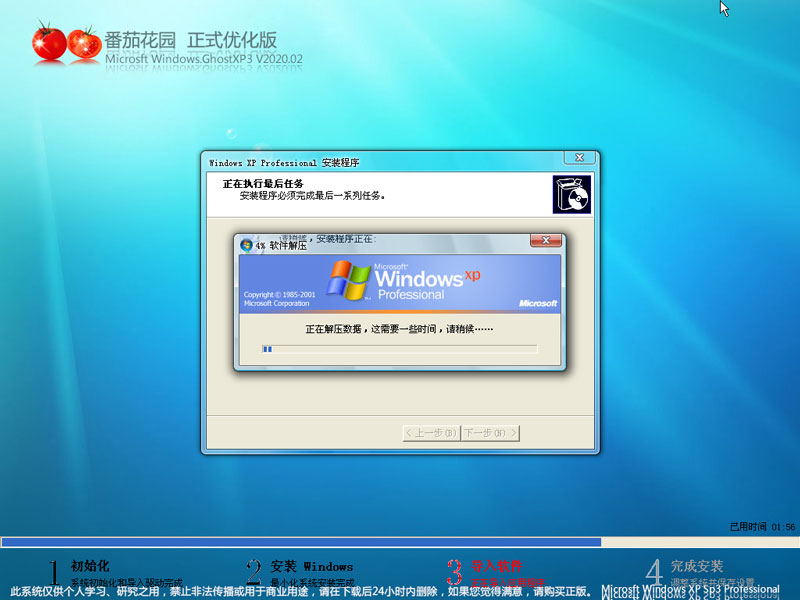Click the Windows XP flag logo

tap(348, 280)
